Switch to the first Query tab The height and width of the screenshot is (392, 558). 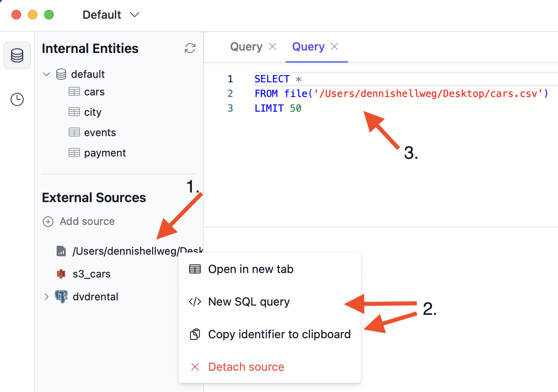(x=246, y=47)
